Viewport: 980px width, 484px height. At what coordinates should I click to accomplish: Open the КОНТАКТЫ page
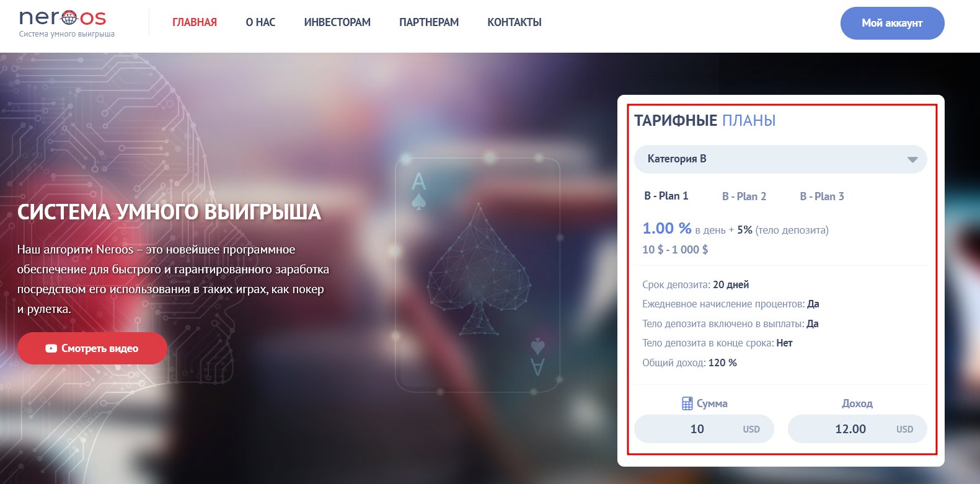point(514,22)
